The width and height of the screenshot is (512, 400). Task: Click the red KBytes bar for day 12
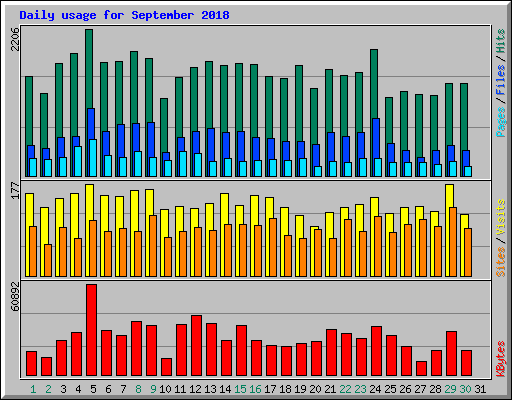point(196,346)
